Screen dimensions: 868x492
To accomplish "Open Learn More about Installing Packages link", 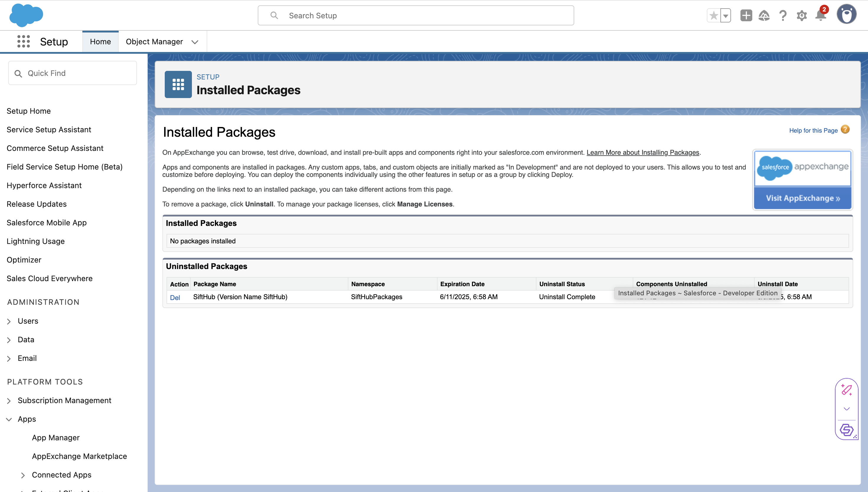I will [642, 152].
